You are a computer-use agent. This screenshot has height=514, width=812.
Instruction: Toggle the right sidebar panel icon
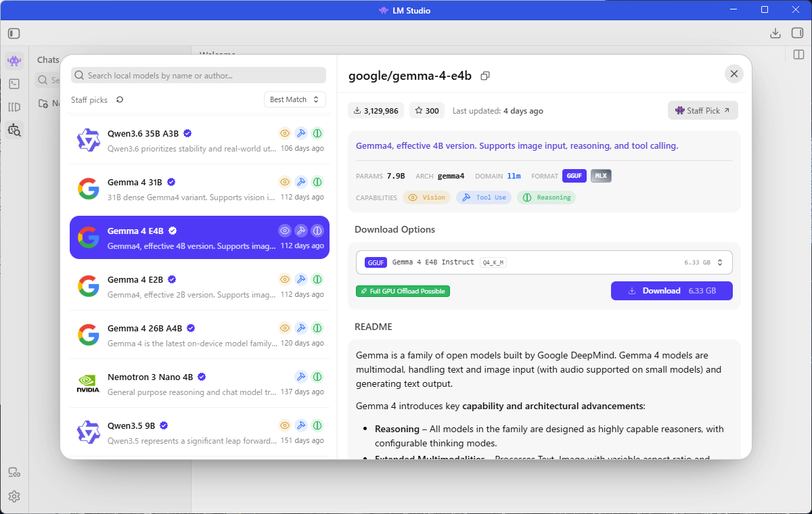click(797, 33)
